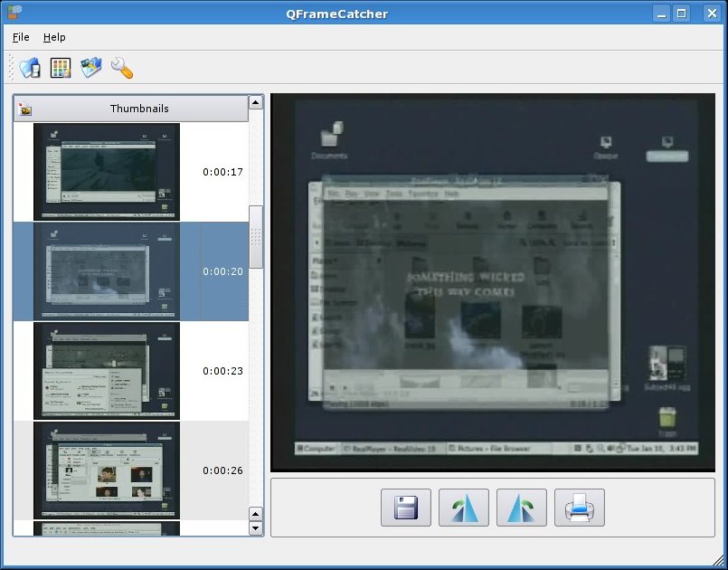This screenshot has height=570, width=728.
Task: Select the thumbnail at 0:00:26
Action: coord(107,470)
